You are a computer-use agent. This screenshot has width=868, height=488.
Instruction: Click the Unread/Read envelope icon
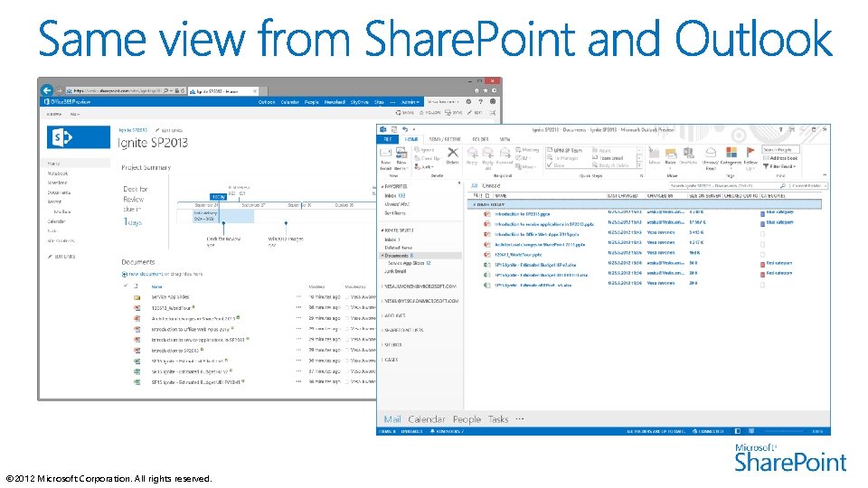click(x=711, y=153)
